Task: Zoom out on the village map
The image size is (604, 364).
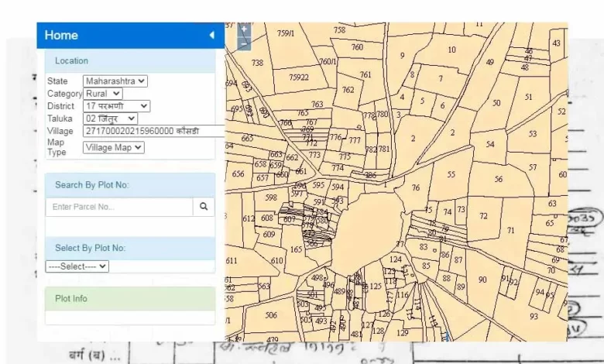Action: pyautogui.click(x=244, y=43)
